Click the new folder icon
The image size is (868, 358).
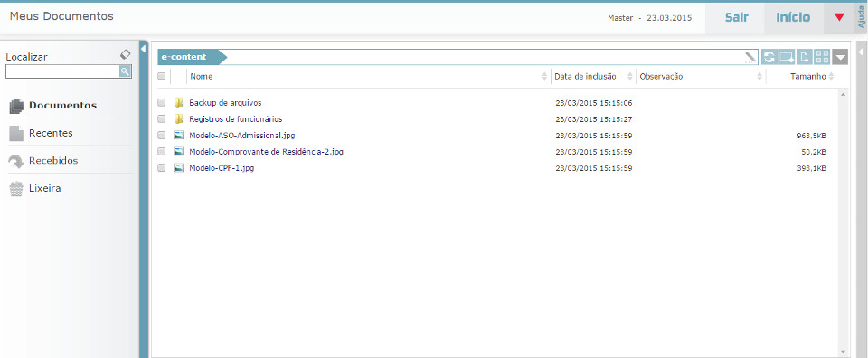786,56
